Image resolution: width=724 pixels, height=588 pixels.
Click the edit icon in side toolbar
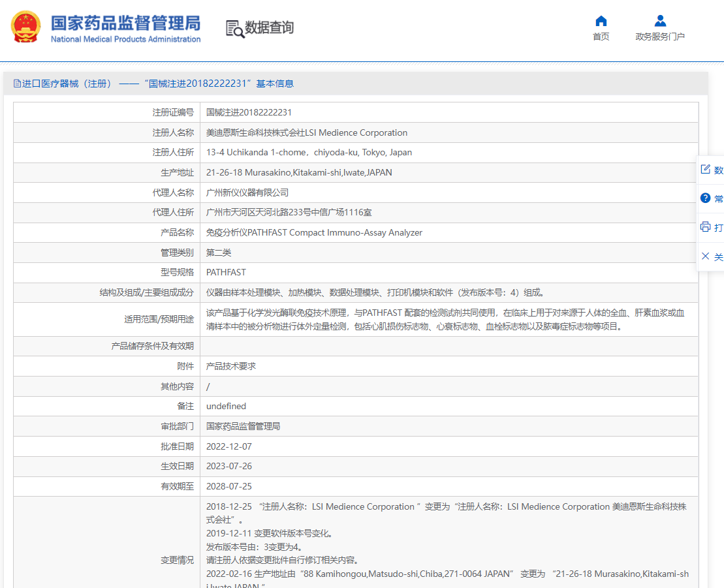click(x=705, y=169)
